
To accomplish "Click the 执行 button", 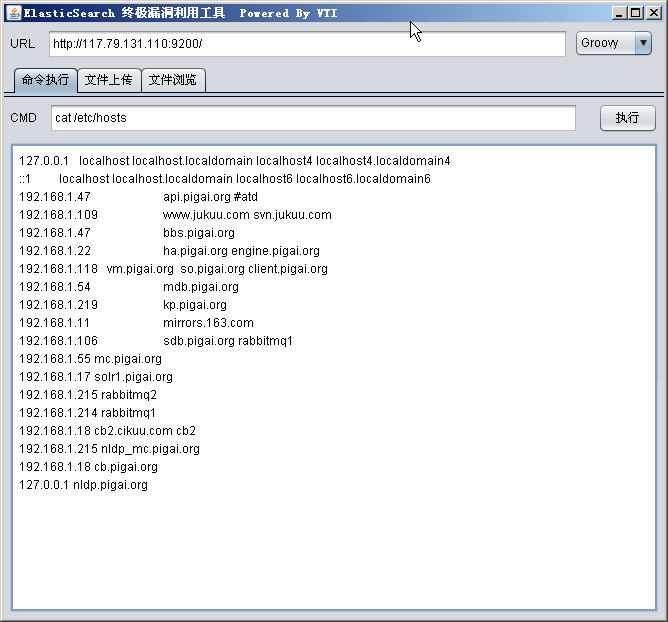I will tap(627, 118).
